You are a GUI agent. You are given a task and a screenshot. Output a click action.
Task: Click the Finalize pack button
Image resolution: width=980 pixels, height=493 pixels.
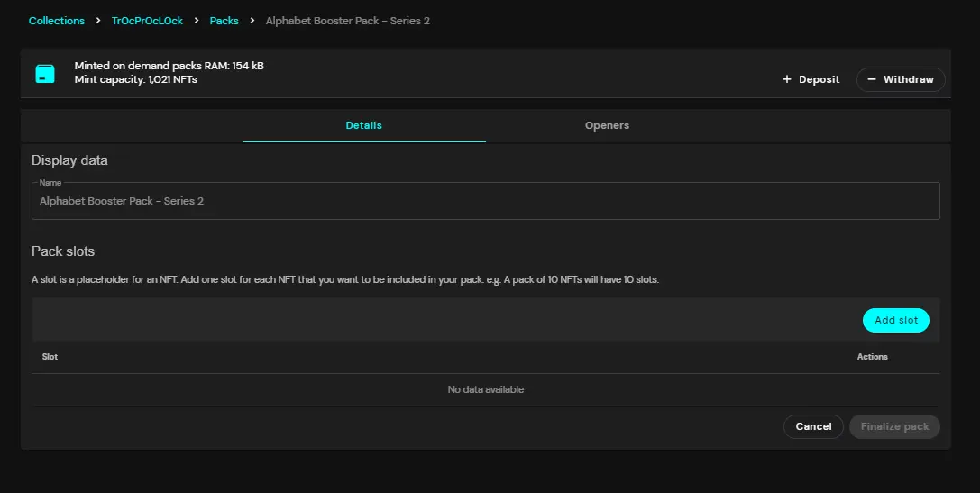click(x=894, y=426)
